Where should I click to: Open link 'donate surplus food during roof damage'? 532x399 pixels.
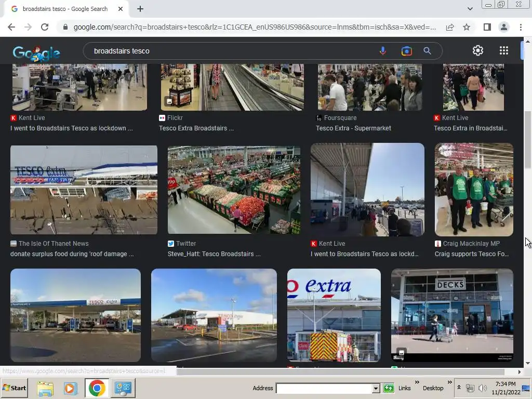coord(72,254)
